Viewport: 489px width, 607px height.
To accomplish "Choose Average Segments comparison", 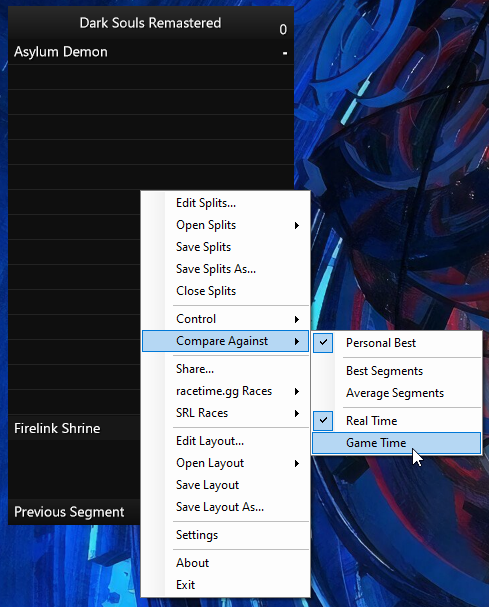I will click(396, 393).
